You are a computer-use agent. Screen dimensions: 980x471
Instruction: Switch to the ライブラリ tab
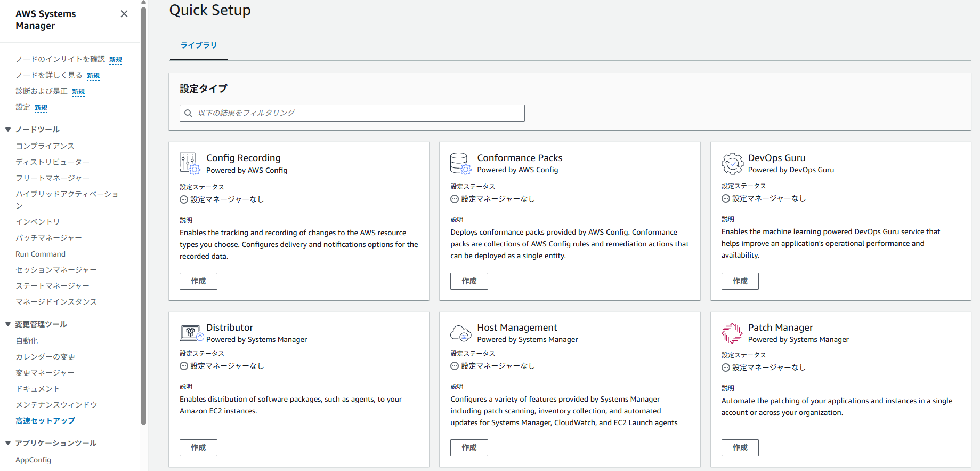[198, 45]
